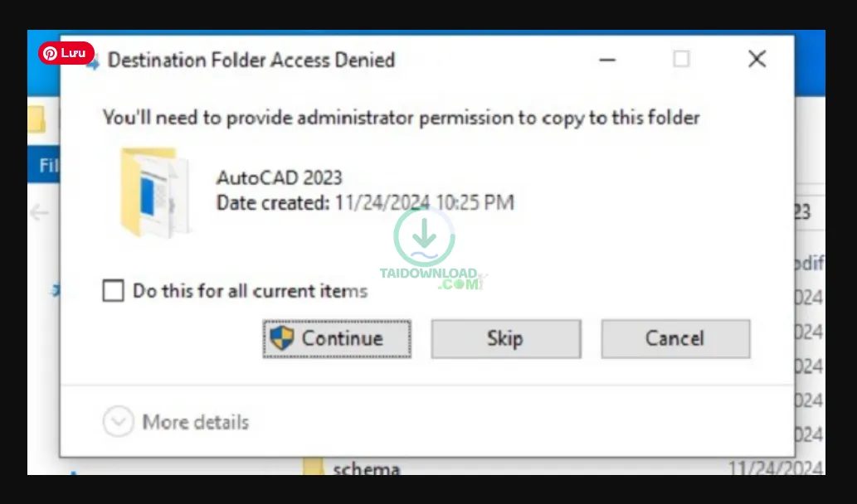The image size is (857, 504).
Task: Click the 'Do this for all current items' label
Action: (250, 291)
